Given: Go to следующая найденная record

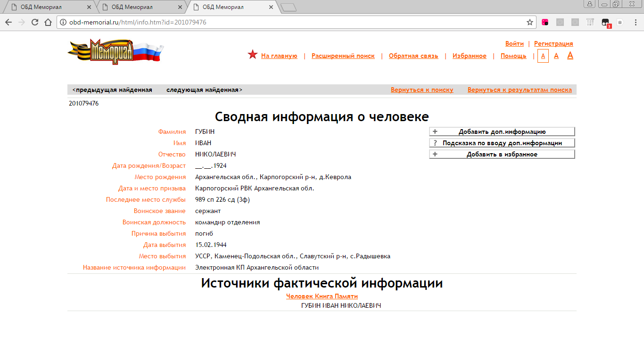Looking at the screenshot, I should pyautogui.click(x=204, y=90).
